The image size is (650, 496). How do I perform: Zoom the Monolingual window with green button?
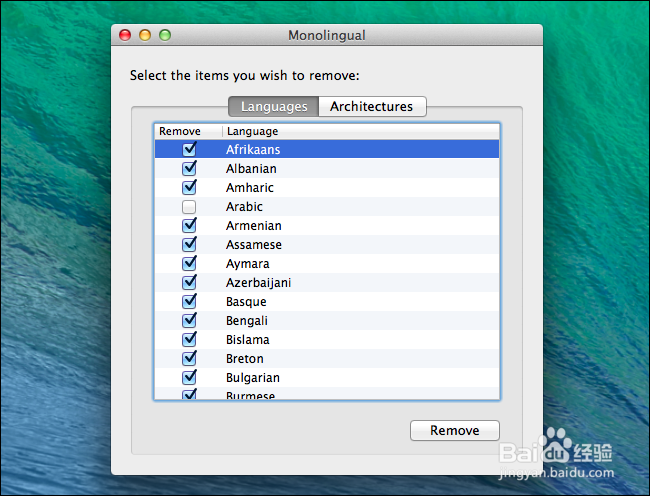coord(165,35)
